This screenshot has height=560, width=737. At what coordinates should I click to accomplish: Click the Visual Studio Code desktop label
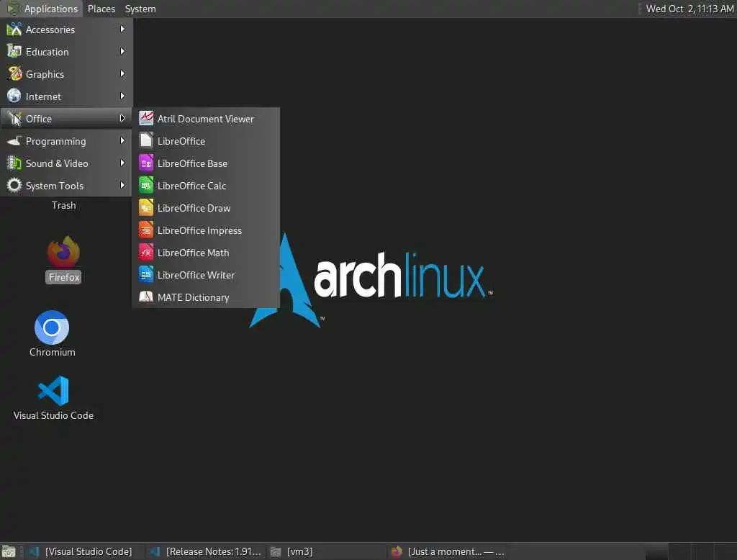(53, 415)
